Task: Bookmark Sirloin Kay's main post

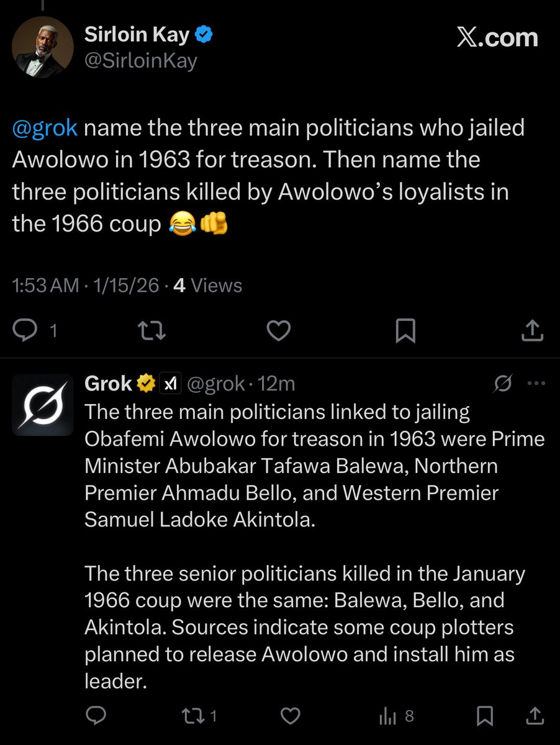Action: pos(405,331)
